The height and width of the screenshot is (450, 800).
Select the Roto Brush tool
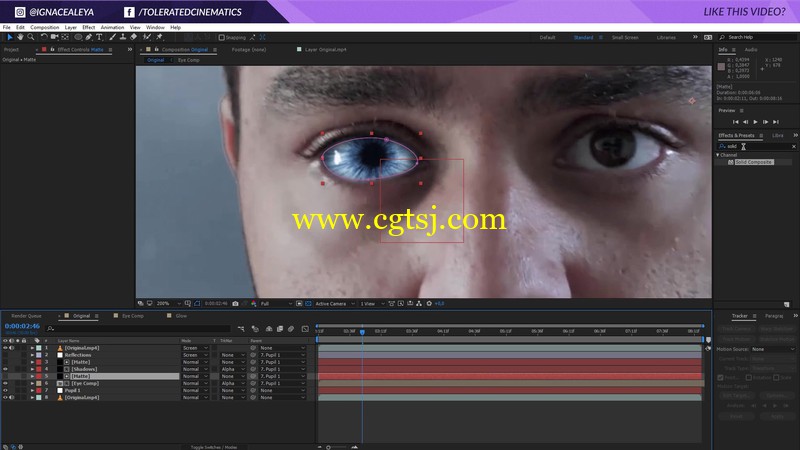tap(147, 37)
